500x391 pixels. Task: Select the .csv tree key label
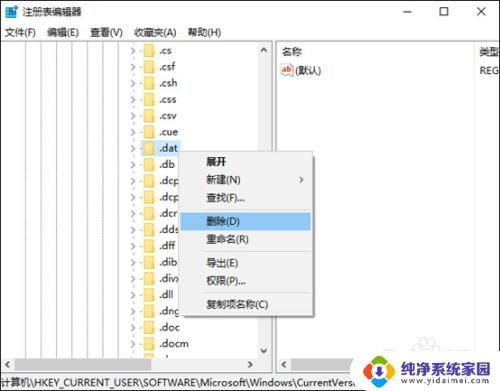tap(168, 116)
